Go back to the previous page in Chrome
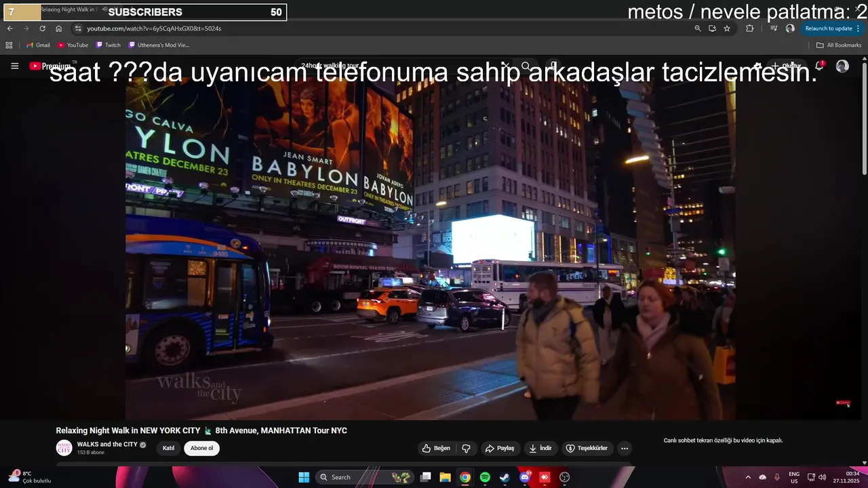Screen dimensions: 868x488 pos(9,28)
